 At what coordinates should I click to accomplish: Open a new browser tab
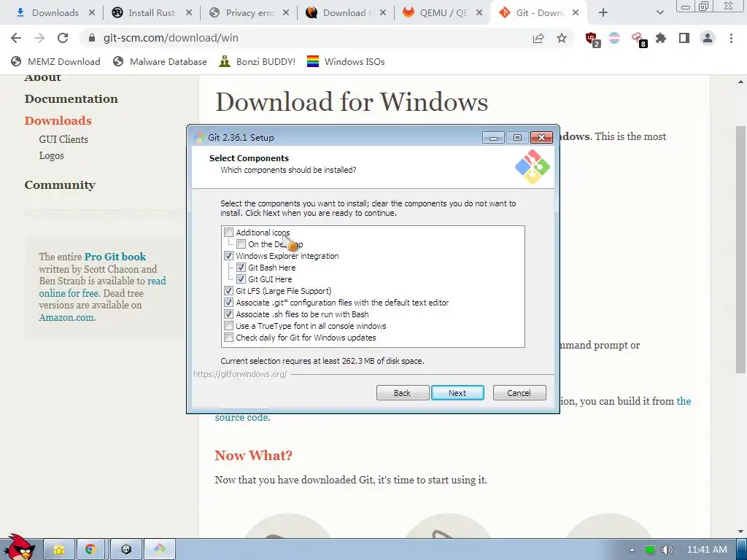point(603,13)
